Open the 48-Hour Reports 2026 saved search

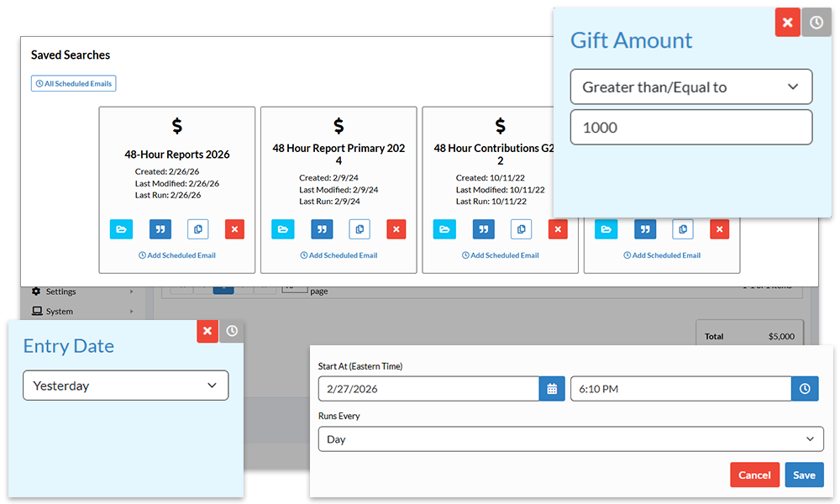pyautogui.click(x=121, y=228)
